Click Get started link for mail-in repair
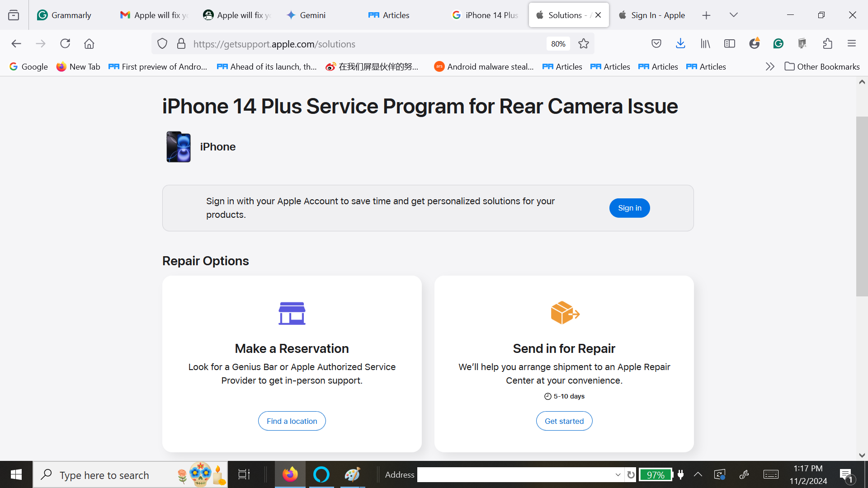The image size is (868, 488). pos(564,421)
